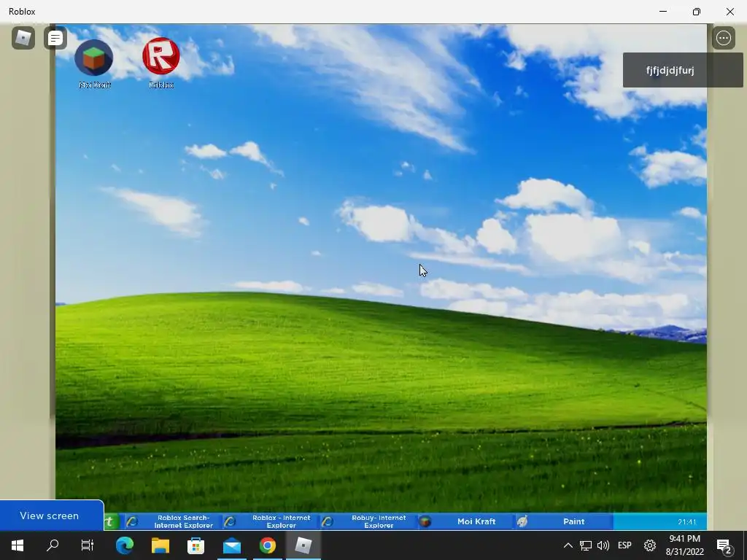This screenshot has height=560, width=747.
Task: Open the Mail app on the taskbar
Action: [232, 545]
